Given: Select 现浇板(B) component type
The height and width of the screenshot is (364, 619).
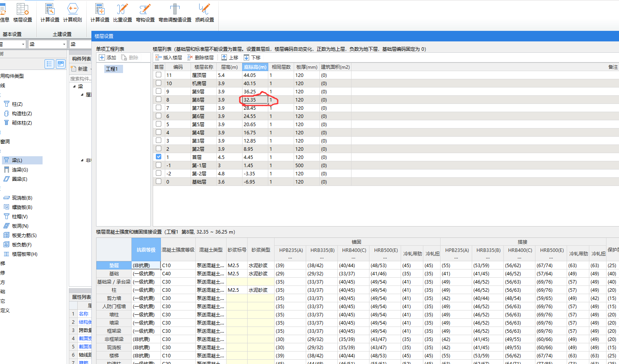Looking at the screenshot, I should [18, 198].
